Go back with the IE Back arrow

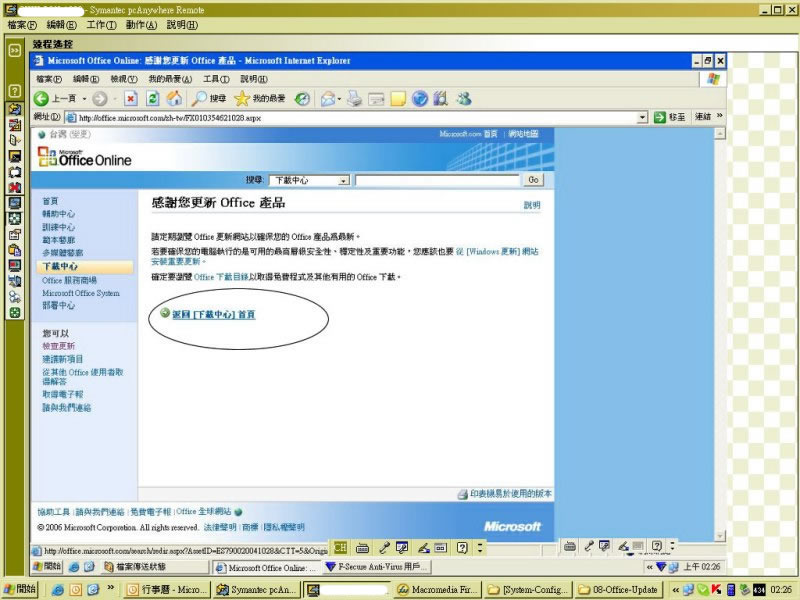coord(41,99)
